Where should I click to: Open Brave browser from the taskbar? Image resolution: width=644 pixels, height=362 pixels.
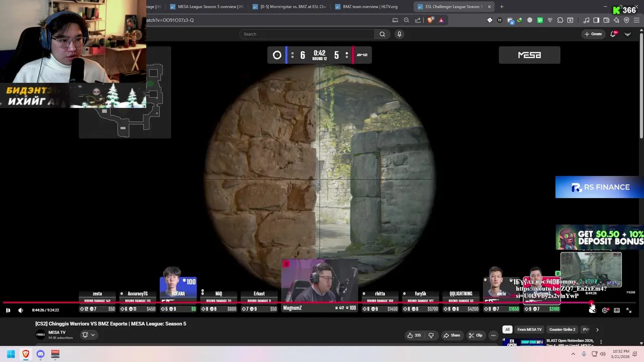26,354
